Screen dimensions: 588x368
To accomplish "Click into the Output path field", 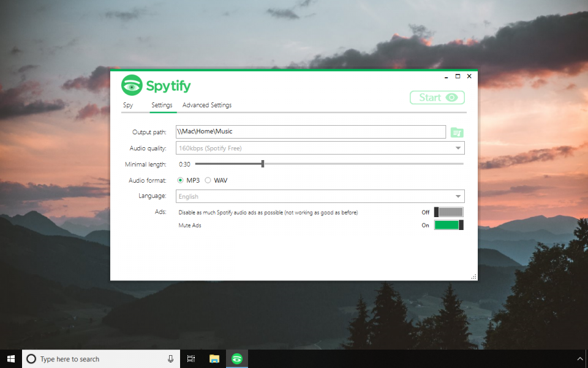I will pos(311,132).
